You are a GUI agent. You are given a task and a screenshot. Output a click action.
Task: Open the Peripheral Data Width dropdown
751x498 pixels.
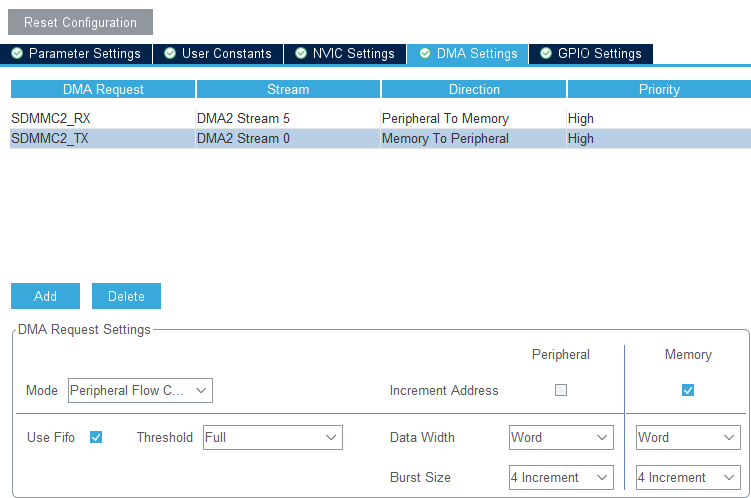561,437
